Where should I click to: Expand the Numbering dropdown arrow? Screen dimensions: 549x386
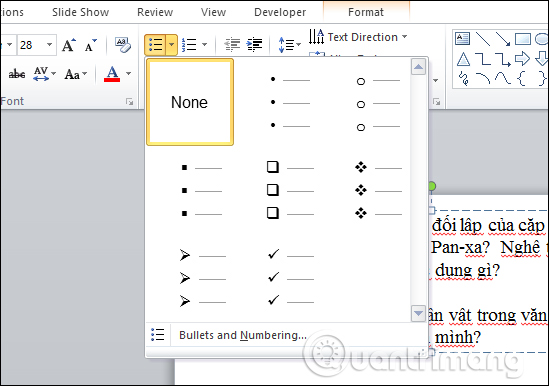click(204, 45)
